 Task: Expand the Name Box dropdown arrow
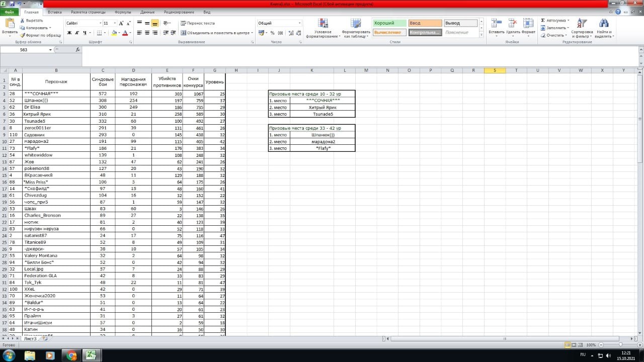point(50,50)
